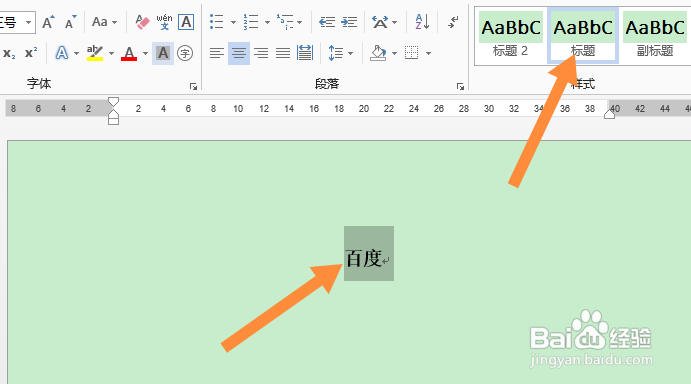
Task: Apply the 标题 2 style
Action: pyautogui.click(x=511, y=36)
